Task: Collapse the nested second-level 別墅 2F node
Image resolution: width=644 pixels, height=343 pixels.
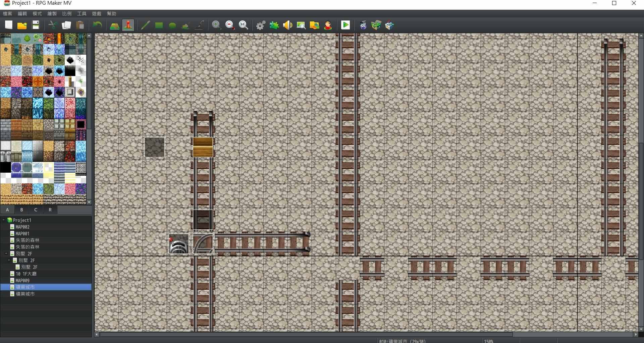Action: (9, 260)
